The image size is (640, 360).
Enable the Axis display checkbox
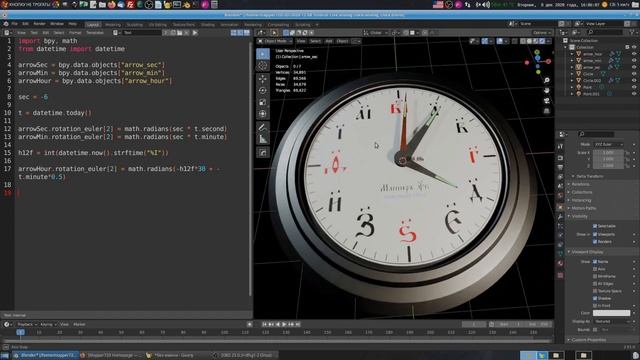pos(595,269)
